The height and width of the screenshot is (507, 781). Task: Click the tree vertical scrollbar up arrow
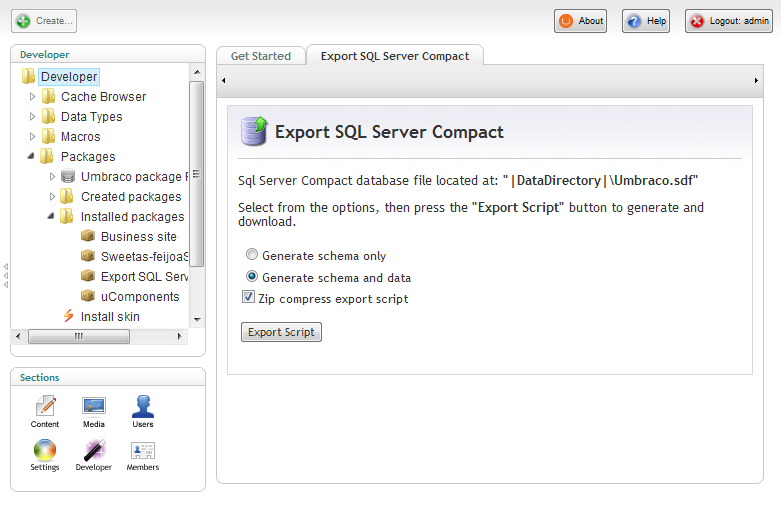tap(197, 72)
